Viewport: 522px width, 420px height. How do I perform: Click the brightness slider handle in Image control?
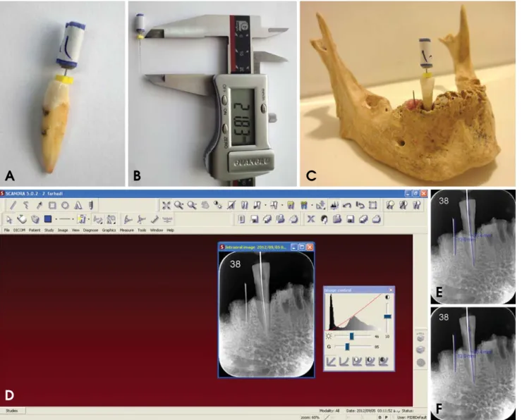point(351,336)
